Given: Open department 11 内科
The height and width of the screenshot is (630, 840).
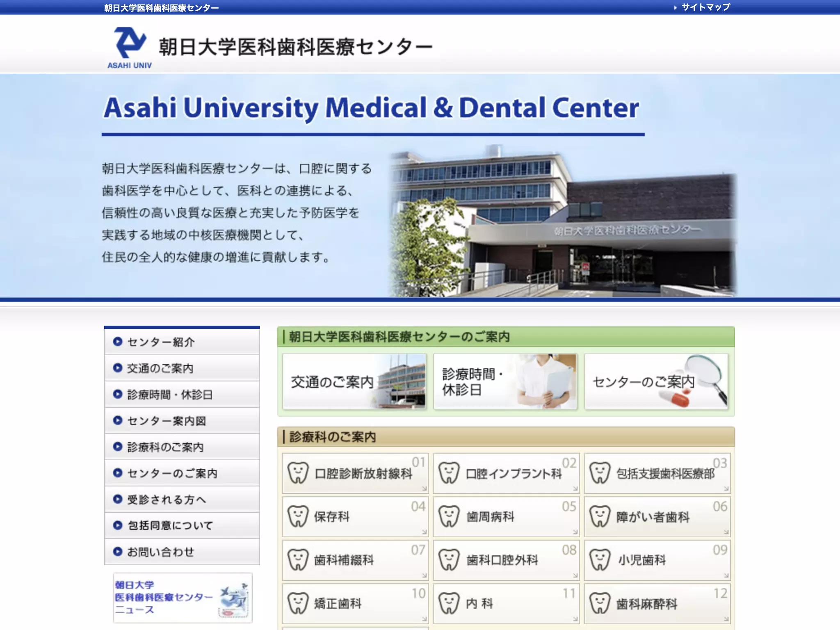Looking at the screenshot, I should pos(506,603).
